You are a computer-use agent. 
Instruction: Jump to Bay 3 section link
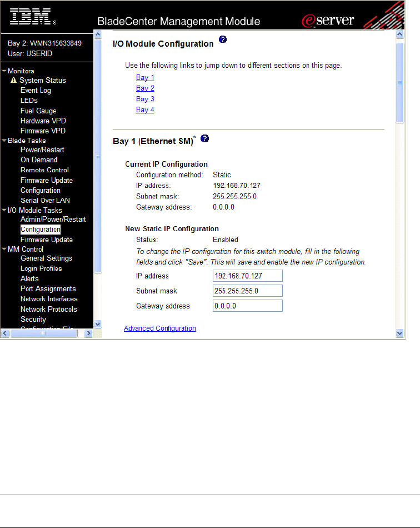click(145, 99)
